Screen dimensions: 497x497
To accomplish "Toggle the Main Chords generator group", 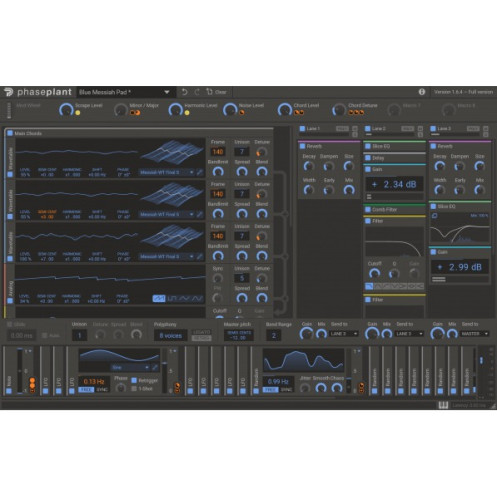I will (10, 133).
